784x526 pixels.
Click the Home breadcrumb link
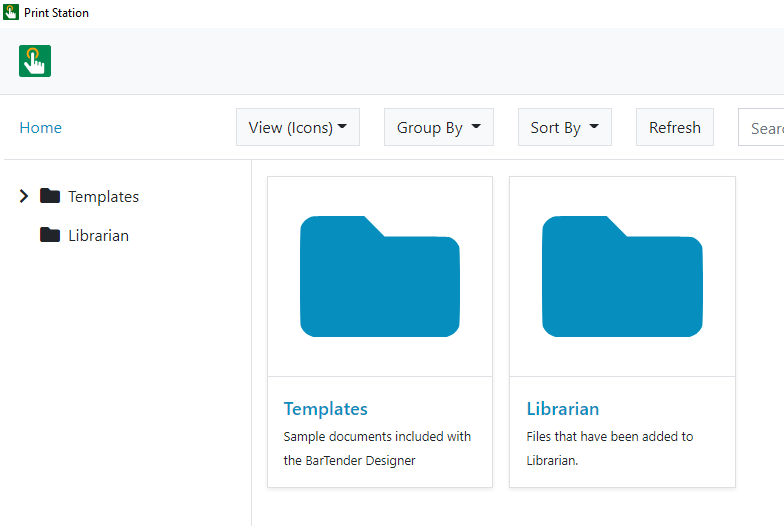pos(40,128)
